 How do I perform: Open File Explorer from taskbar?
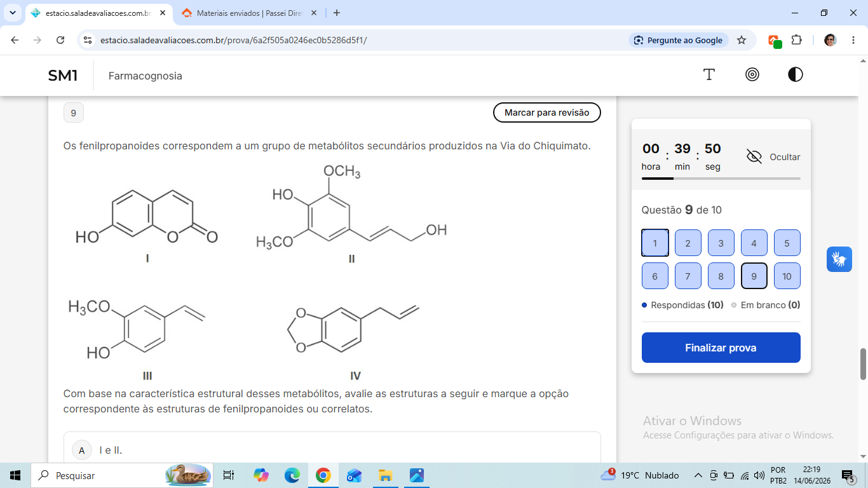click(x=385, y=475)
